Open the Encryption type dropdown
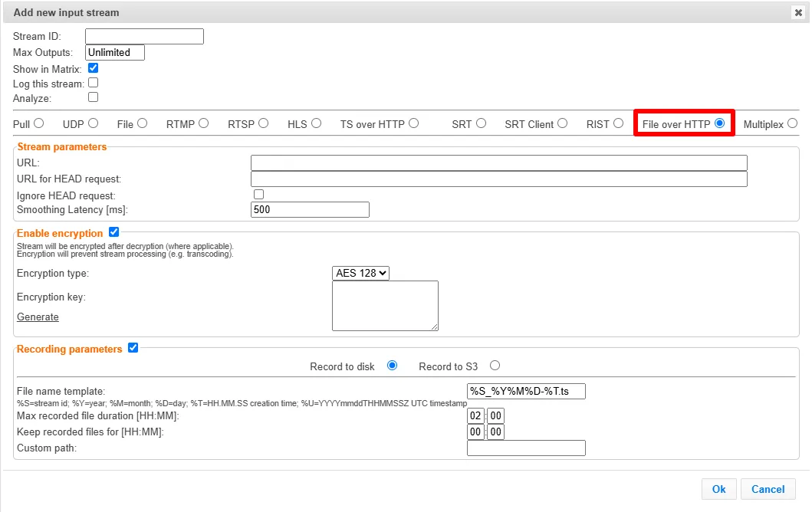The height and width of the screenshot is (512, 812). (x=361, y=273)
